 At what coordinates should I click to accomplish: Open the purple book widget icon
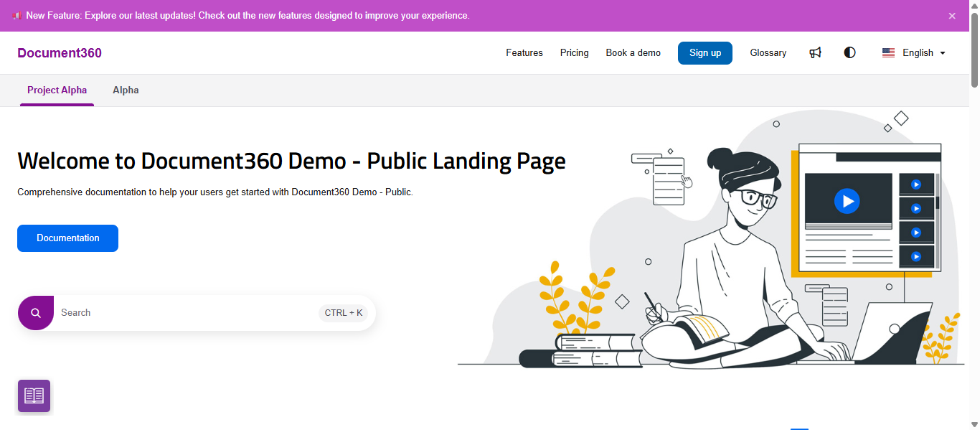[34, 396]
